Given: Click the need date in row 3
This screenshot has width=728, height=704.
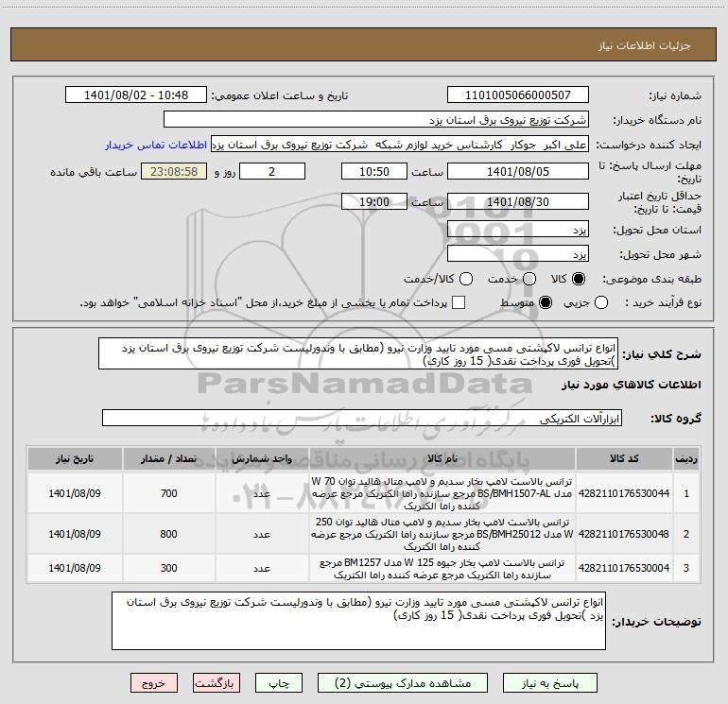Looking at the screenshot, I should (x=75, y=568).
